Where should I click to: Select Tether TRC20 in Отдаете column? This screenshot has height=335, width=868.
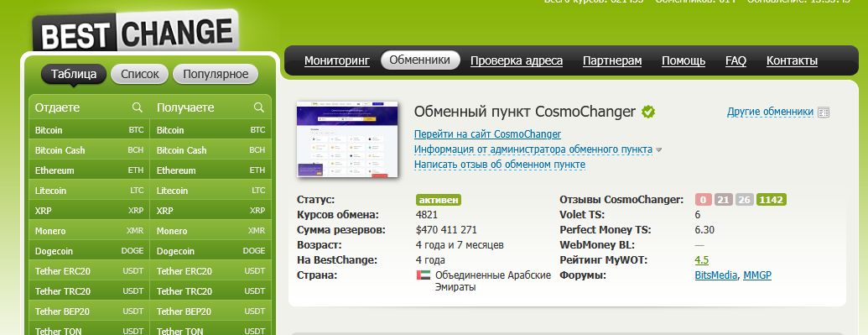[89, 291]
